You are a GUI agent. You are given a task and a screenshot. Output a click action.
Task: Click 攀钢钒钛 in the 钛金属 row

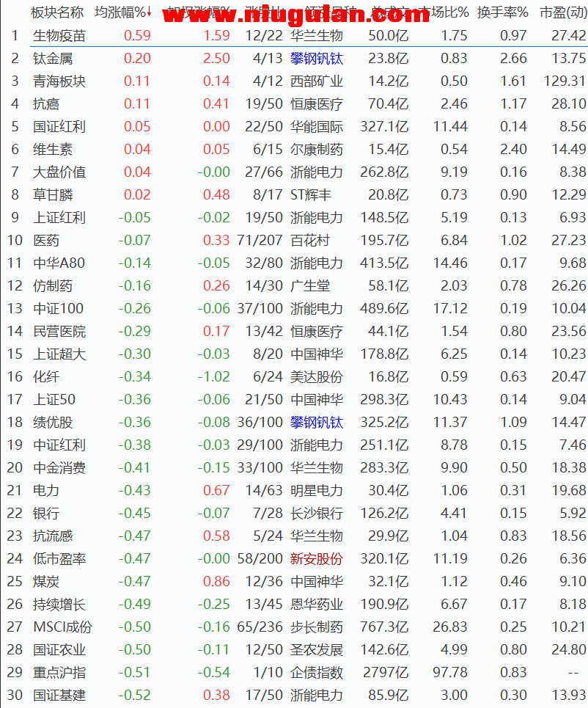click(x=317, y=58)
